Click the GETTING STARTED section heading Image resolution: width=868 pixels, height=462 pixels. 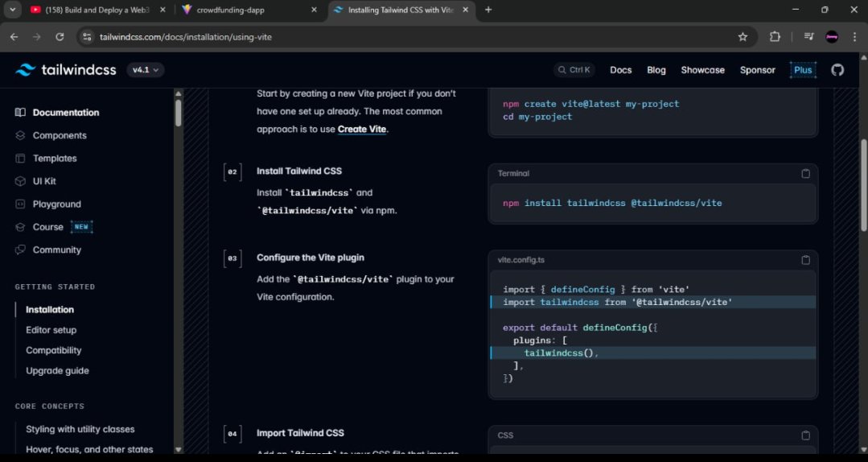[55, 287]
